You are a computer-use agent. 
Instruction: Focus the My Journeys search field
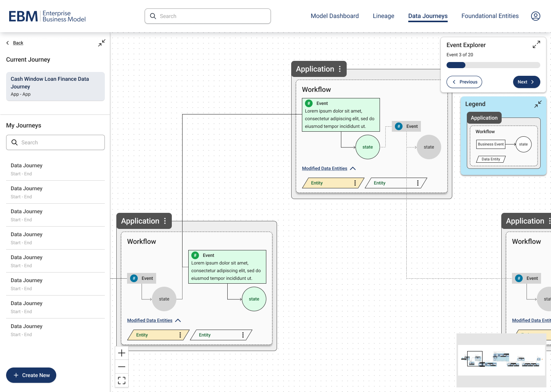[55, 142]
